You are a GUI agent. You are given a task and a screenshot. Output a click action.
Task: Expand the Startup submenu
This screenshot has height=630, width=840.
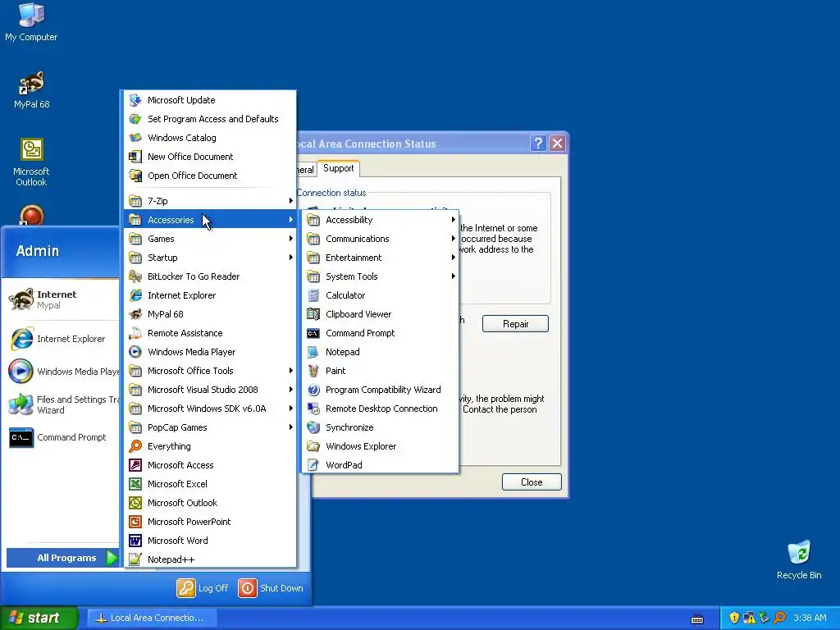pos(210,257)
